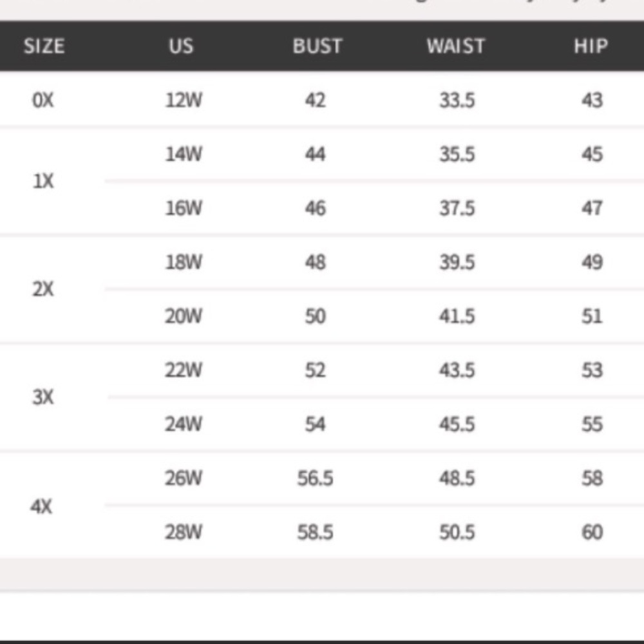Click waist value 43.5 for 22W

pos(457,370)
